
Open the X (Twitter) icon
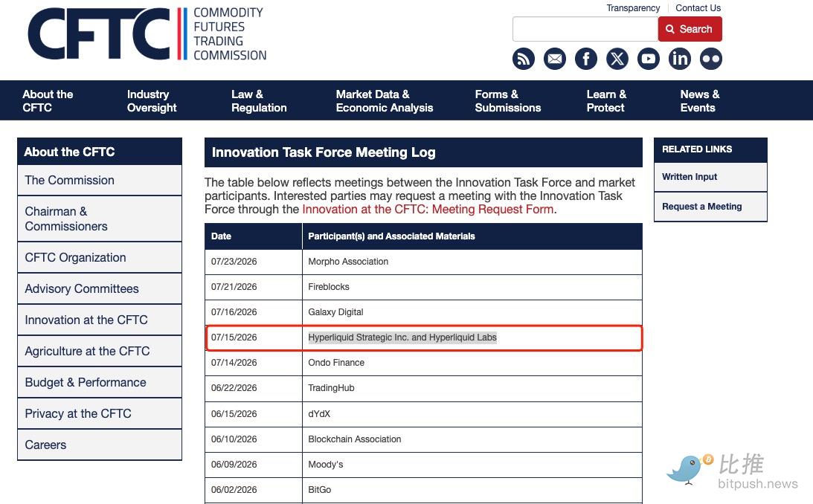(x=617, y=59)
